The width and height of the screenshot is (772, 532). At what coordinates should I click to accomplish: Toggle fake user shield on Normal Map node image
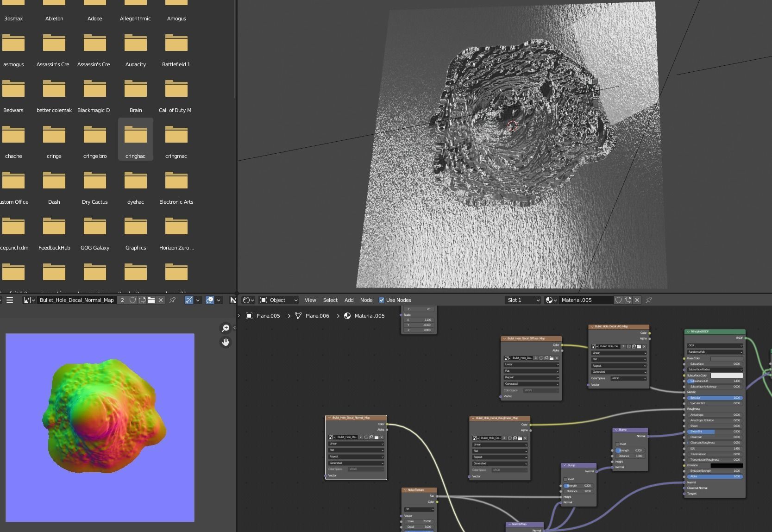[366, 437]
